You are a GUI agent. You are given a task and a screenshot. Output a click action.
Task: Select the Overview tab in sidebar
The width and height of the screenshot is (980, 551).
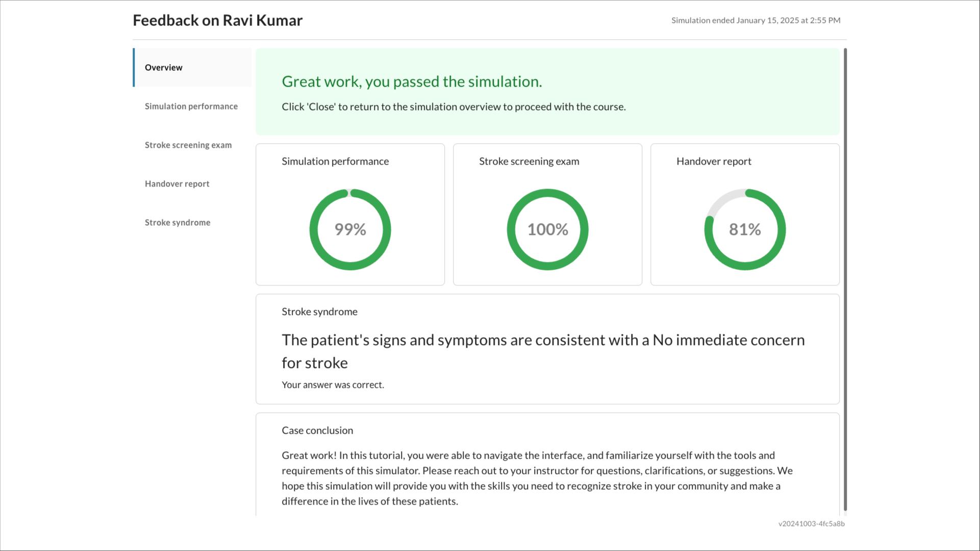[x=193, y=67]
